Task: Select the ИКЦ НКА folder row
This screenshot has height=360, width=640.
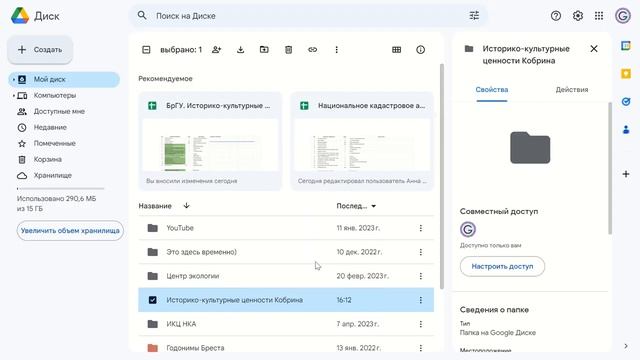Action: (286, 324)
